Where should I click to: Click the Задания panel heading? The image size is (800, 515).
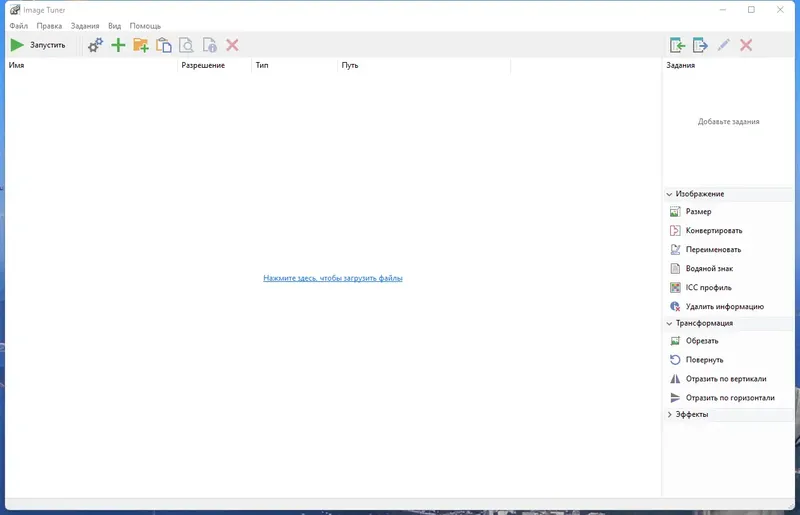coord(681,65)
